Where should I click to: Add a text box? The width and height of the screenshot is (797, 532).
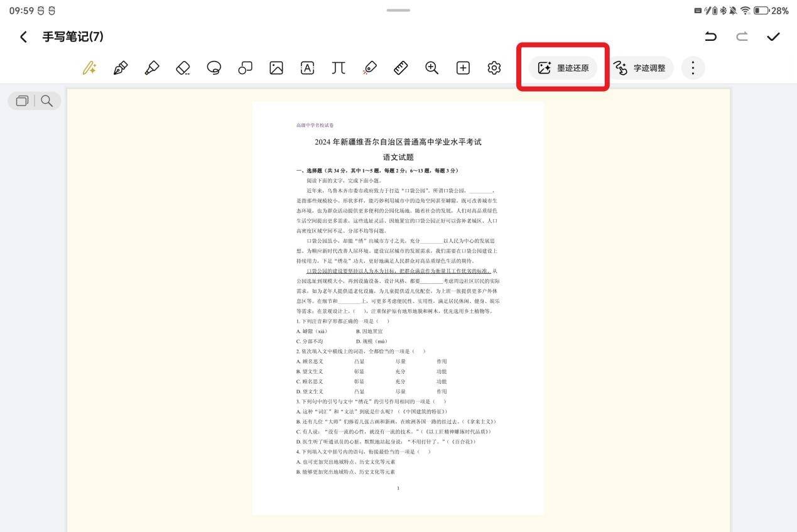click(x=307, y=68)
